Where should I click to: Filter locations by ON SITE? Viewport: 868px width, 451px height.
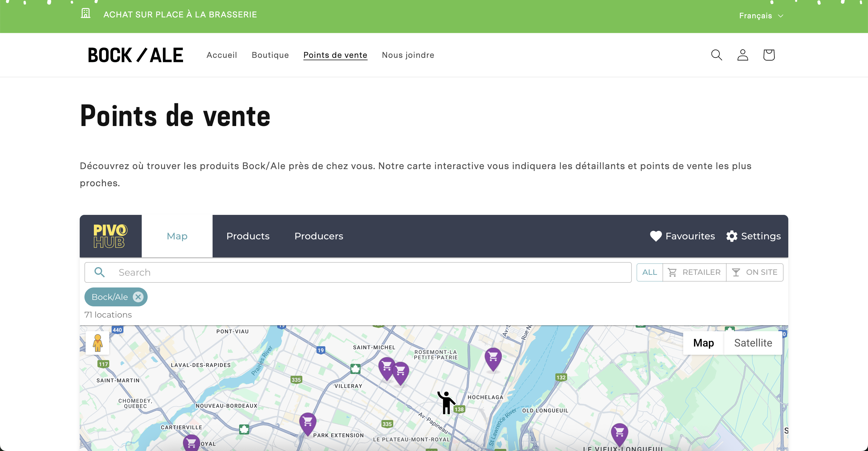coord(754,272)
